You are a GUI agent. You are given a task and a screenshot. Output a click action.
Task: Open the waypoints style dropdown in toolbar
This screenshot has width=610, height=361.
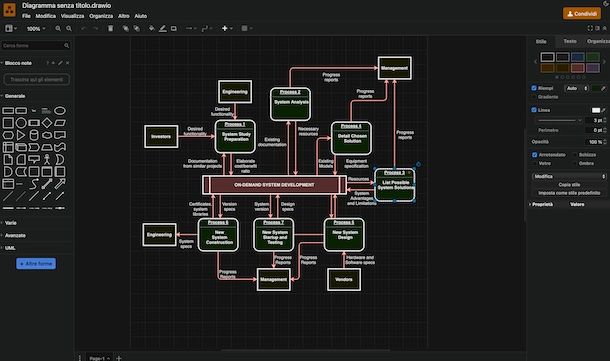[x=207, y=28]
